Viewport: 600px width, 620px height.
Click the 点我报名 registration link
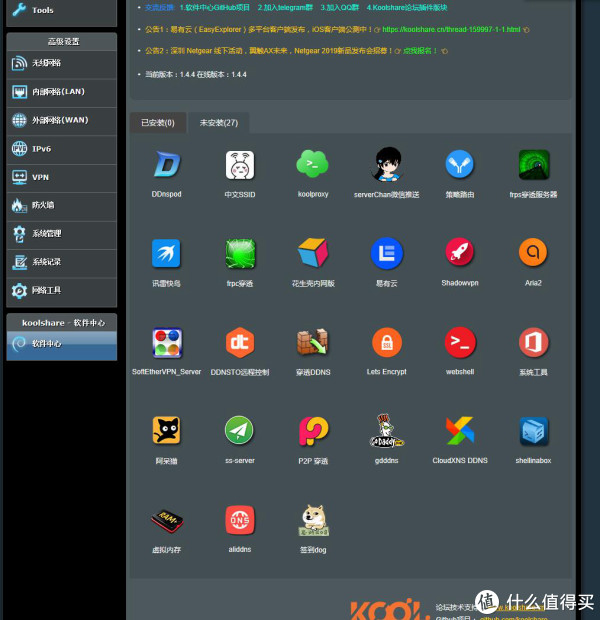pos(420,51)
